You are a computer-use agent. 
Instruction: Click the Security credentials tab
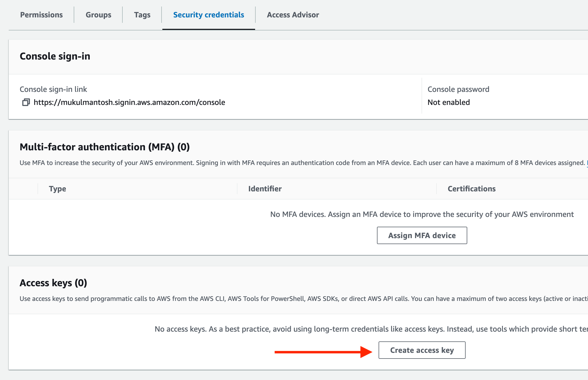click(x=209, y=15)
